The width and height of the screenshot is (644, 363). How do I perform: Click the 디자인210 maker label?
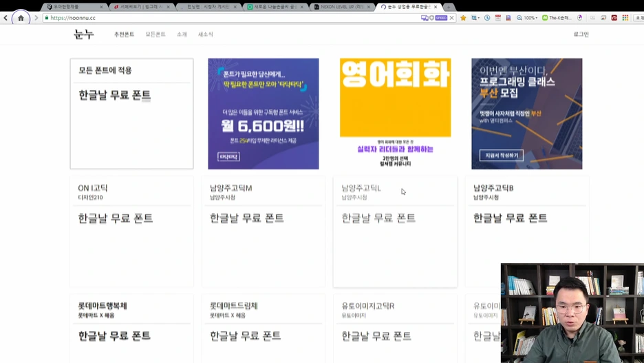click(x=90, y=197)
